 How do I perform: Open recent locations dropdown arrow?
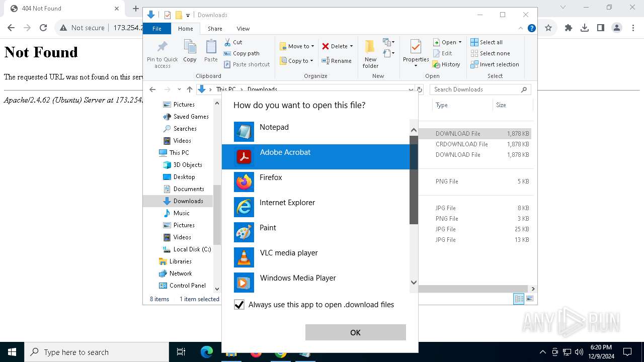[179, 89]
